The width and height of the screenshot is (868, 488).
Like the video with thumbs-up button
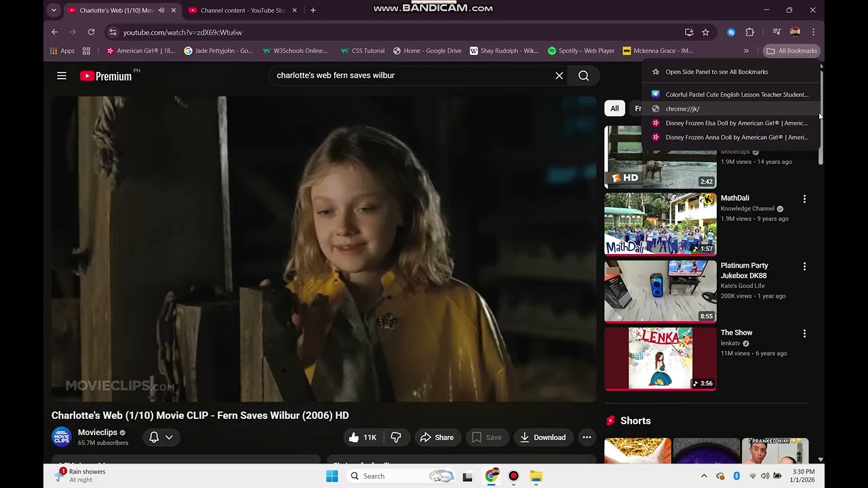tap(363, 438)
